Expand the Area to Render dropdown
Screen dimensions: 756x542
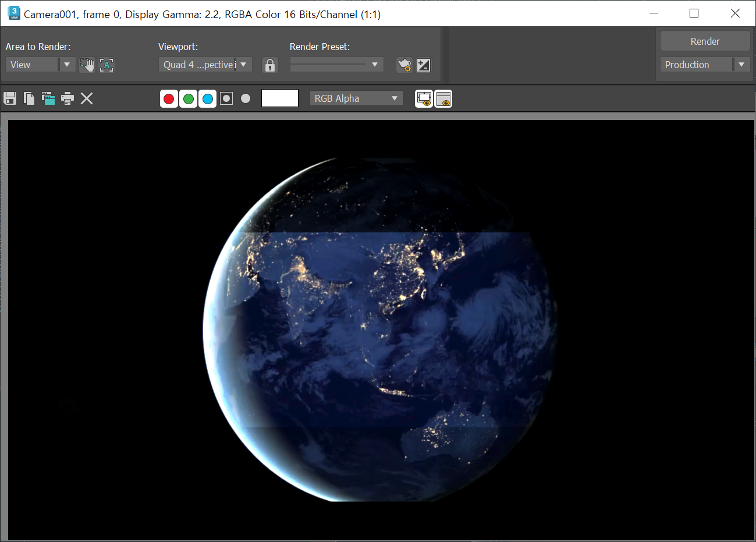40,65
